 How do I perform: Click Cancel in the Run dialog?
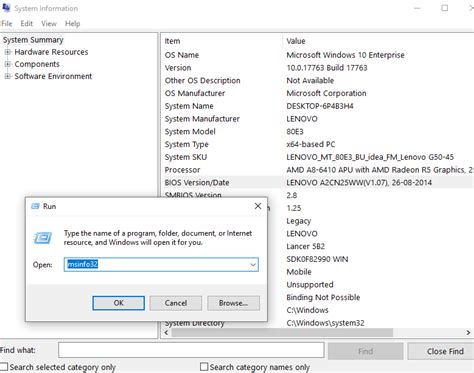tap(176, 303)
